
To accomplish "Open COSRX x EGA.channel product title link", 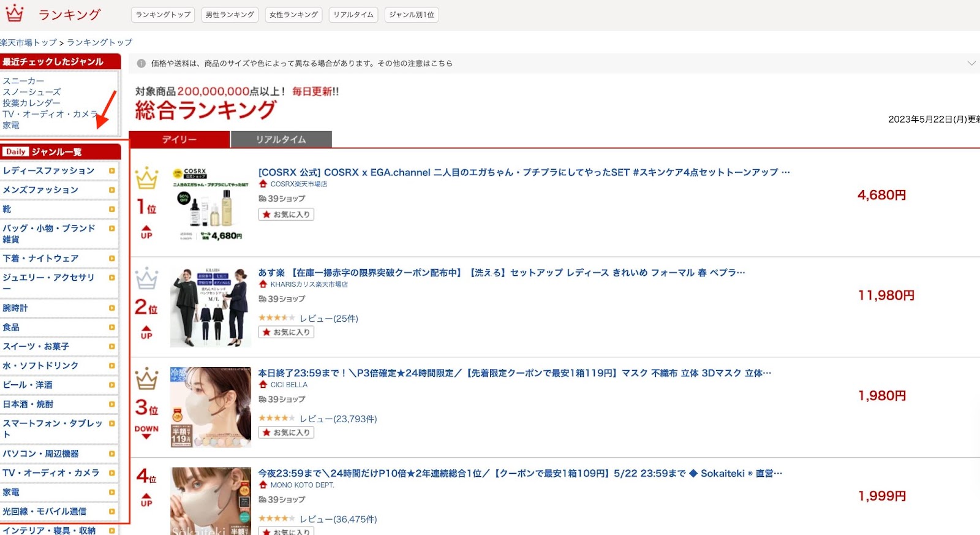I will [524, 172].
